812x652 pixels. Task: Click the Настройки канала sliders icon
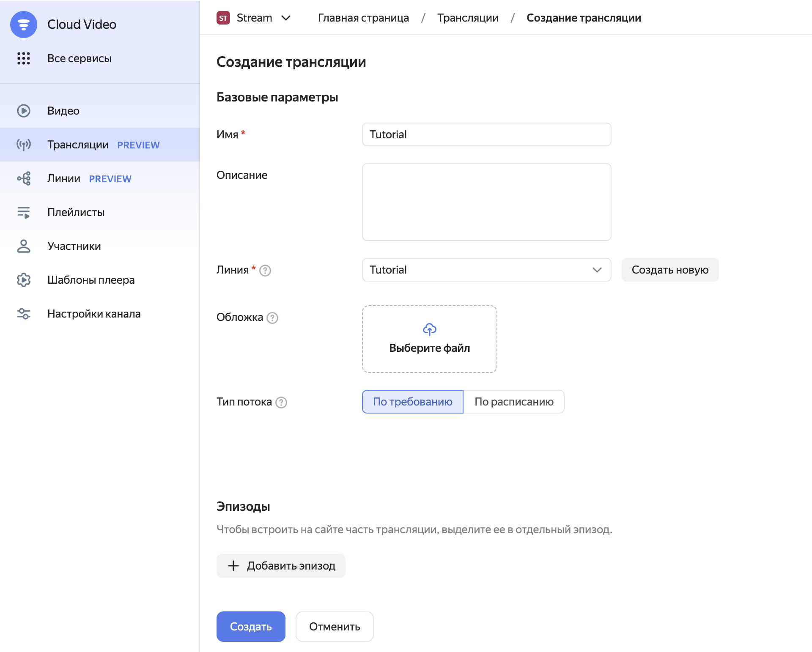(x=24, y=314)
